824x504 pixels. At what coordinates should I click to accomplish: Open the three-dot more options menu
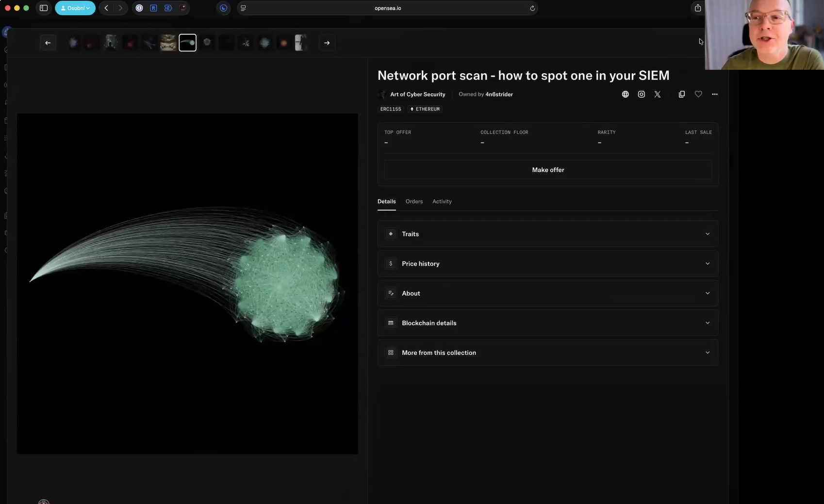[714, 95]
